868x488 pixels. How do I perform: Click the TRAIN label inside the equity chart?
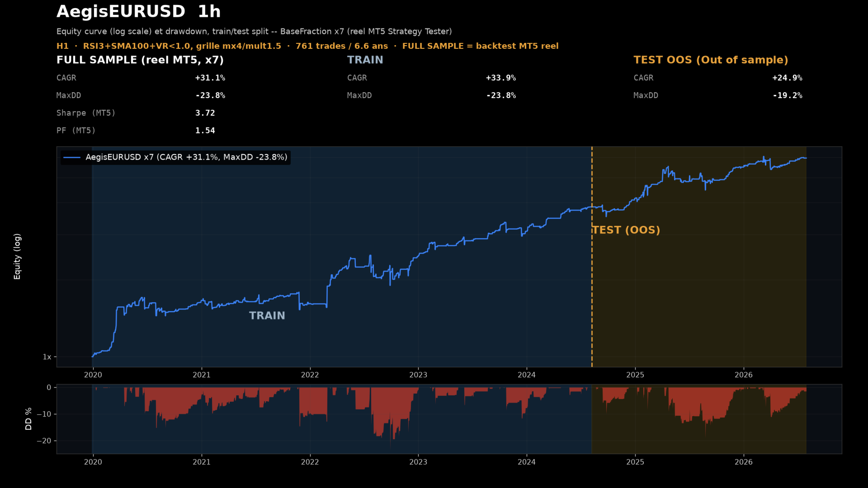coord(267,316)
